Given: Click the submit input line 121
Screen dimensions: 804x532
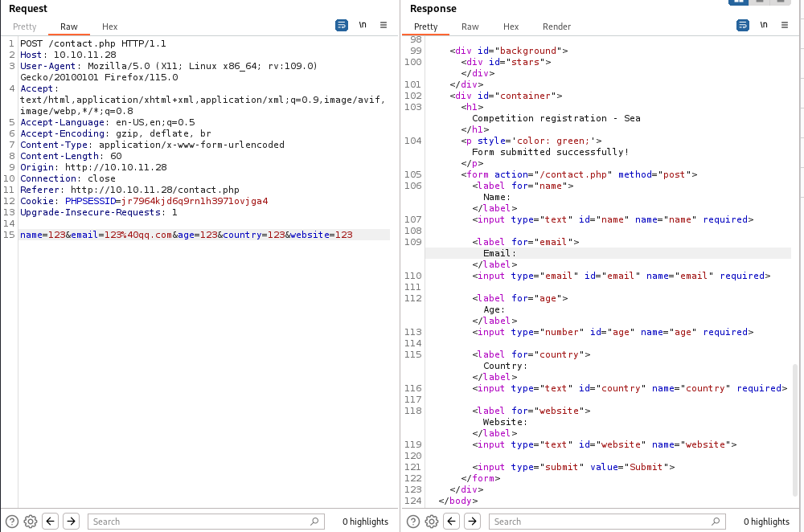Looking at the screenshot, I should point(573,467).
